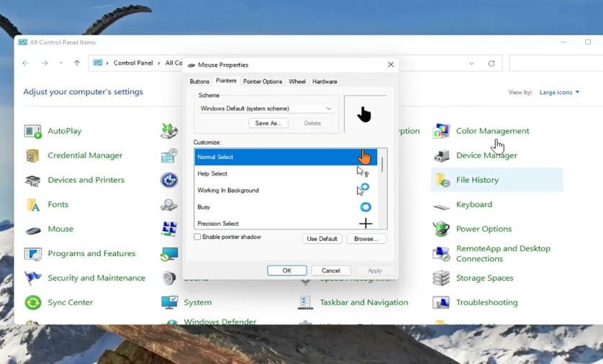Open the Keyboard icon
603x364 pixels.
[x=441, y=206]
